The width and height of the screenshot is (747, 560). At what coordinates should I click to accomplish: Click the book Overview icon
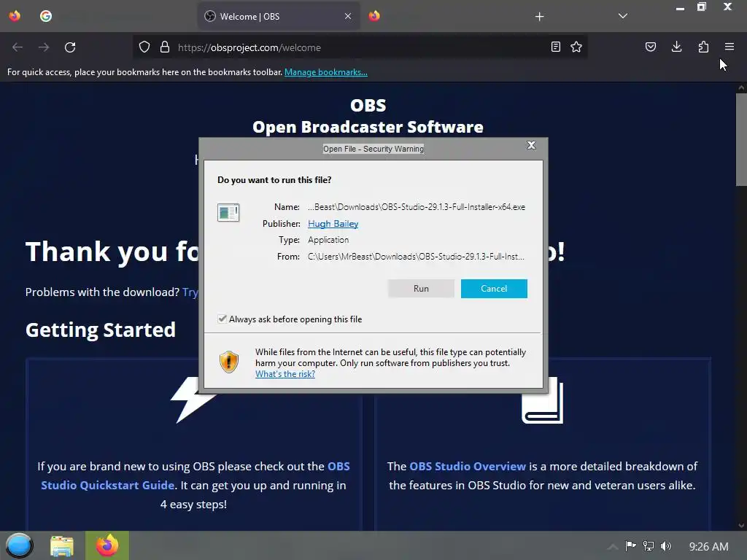543,400
